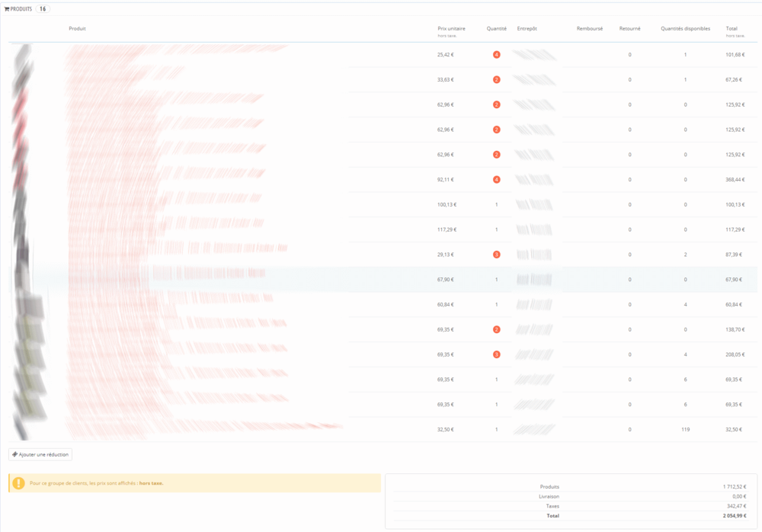762x532 pixels.
Task: Click available quantity 4 in 60,84 € row
Action: click(x=685, y=304)
